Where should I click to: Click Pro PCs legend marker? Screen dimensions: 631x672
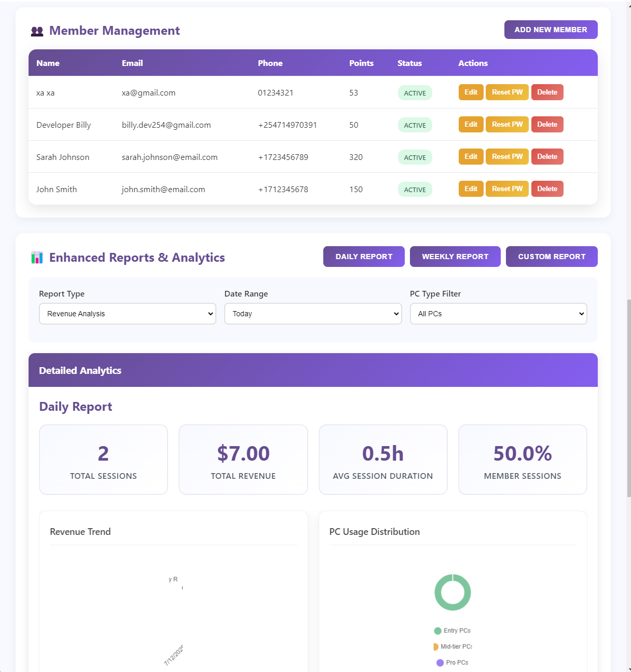[x=440, y=663]
